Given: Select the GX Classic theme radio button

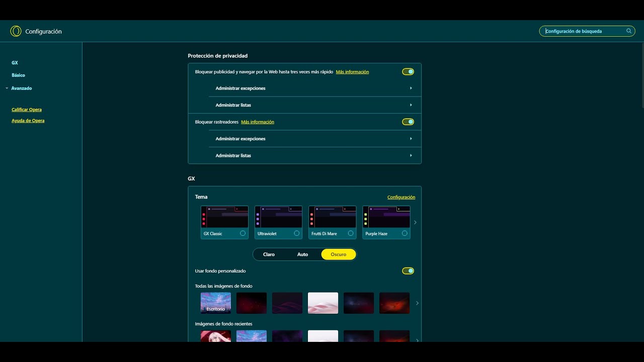Looking at the screenshot, I should pyautogui.click(x=243, y=233).
